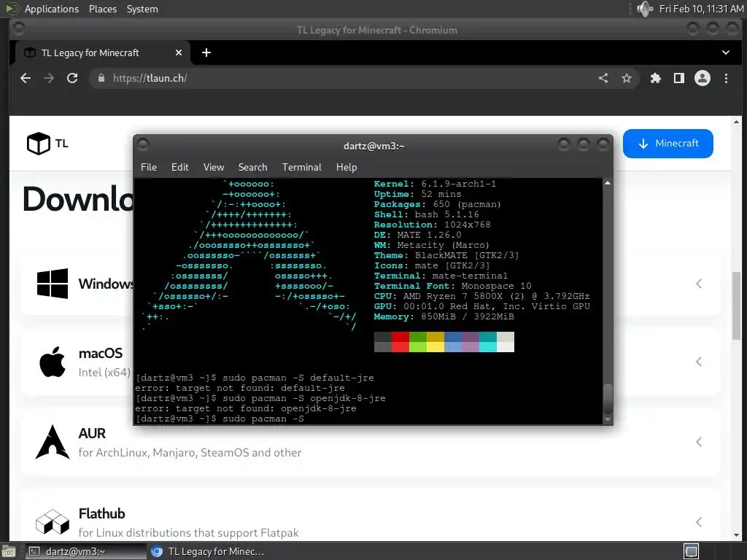Click the Chromium forward arrow
Image resolution: width=747 pixels, height=560 pixels.
click(x=49, y=78)
